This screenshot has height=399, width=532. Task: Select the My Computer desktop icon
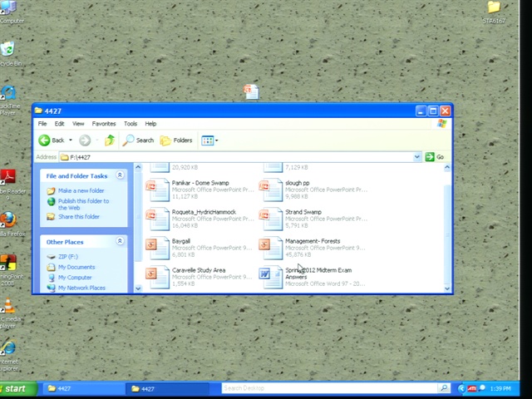pos(7,7)
